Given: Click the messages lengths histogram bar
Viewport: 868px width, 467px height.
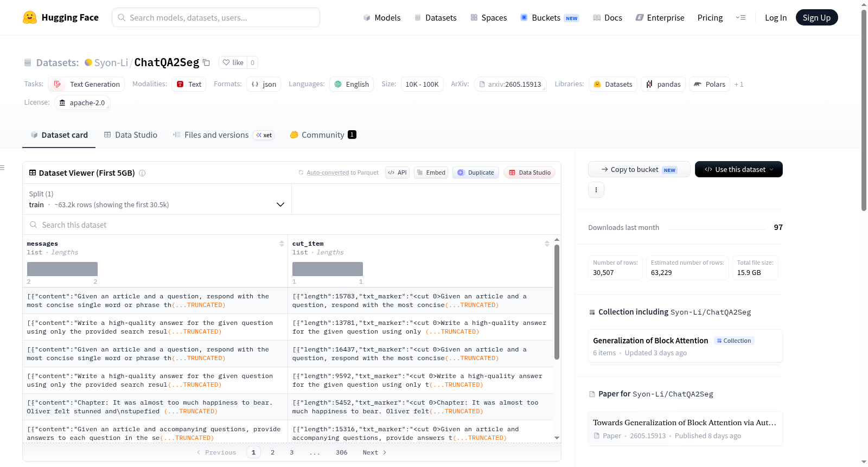Looking at the screenshot, I should [x=62, y=269].
